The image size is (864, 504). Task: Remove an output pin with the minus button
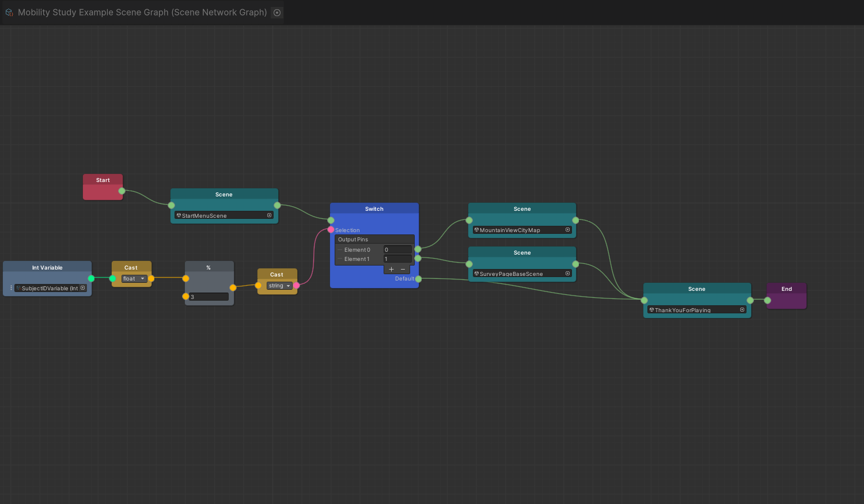pyautogui.click(x=403, y=269)
